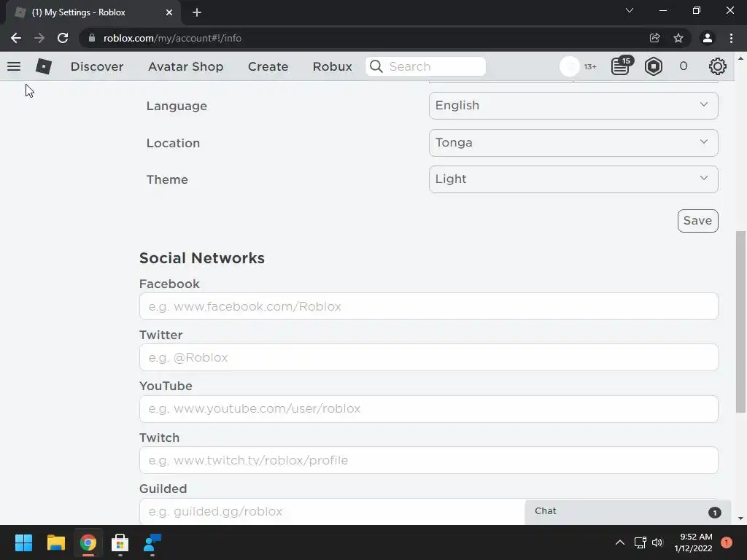Expand the Theme dropdown set to Light

click(x=573, y=179)
